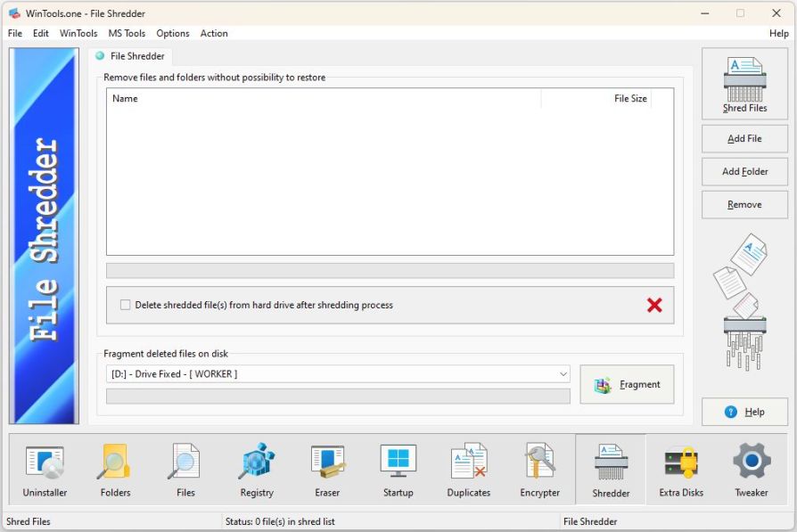Screen dimensions: 797x532
Task: Select the File Shredder tab
Action: (131, 56)
